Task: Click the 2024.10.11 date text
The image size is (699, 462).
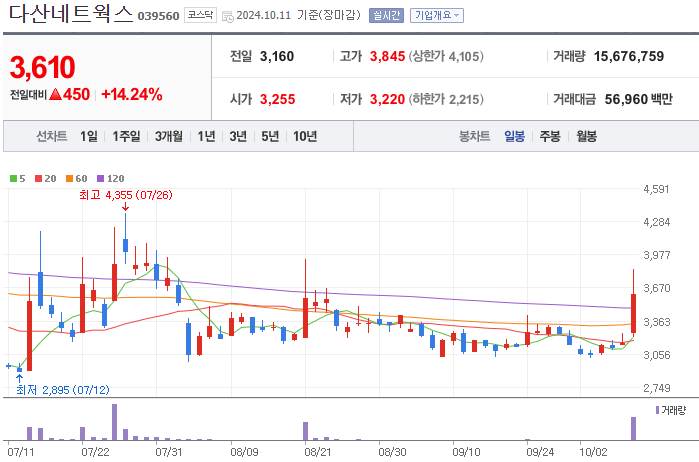Action: (x=263, y=15)
